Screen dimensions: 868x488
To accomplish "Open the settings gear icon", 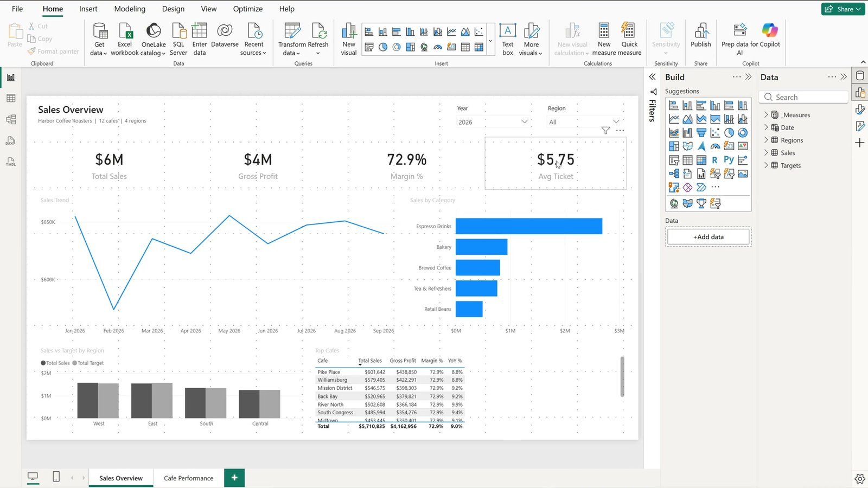I will (x=859, y=479).
